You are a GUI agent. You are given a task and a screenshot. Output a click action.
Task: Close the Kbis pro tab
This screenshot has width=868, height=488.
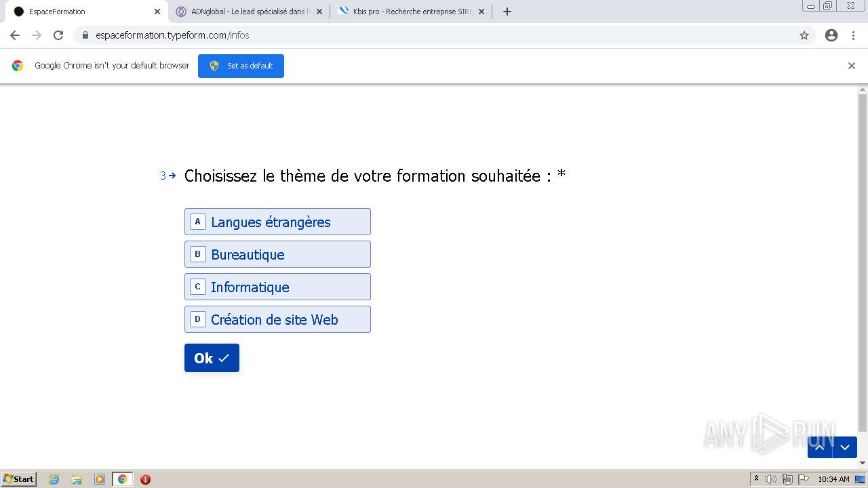pos(481,12)
